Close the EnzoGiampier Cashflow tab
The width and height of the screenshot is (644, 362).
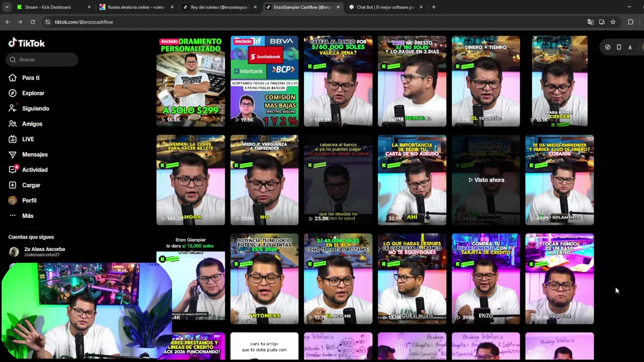click(338, 7)
